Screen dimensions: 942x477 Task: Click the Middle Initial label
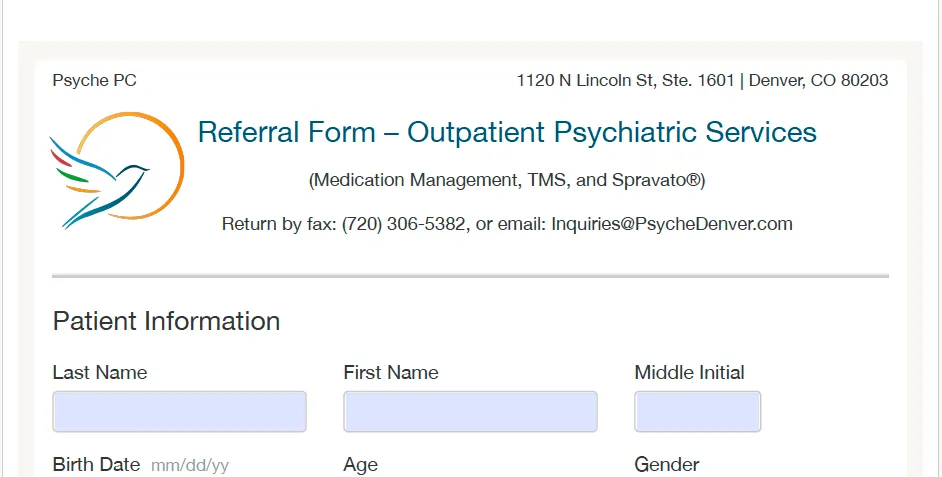pyautogui.click(x=689, y=373)
